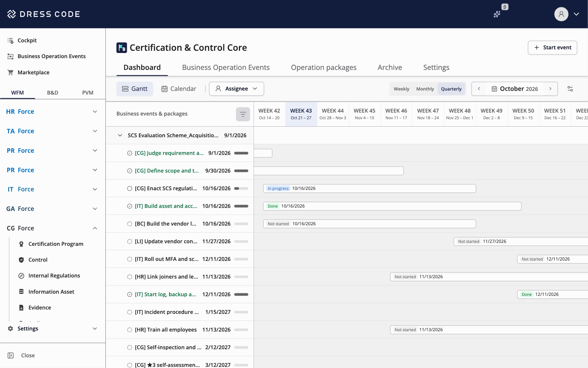Viewport: 588px width, 368px height.
Task: Open Gantt display settings sliders icon
Action: tap(570, 89)
